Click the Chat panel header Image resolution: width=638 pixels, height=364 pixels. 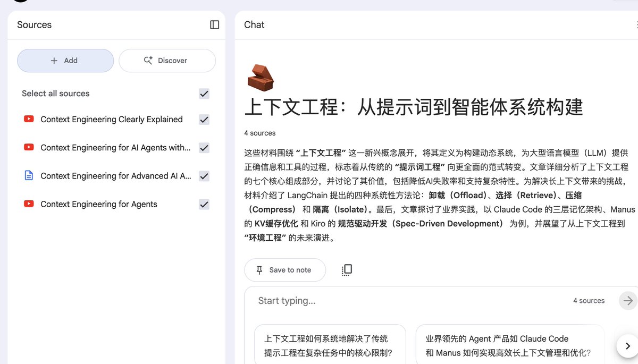254,25
